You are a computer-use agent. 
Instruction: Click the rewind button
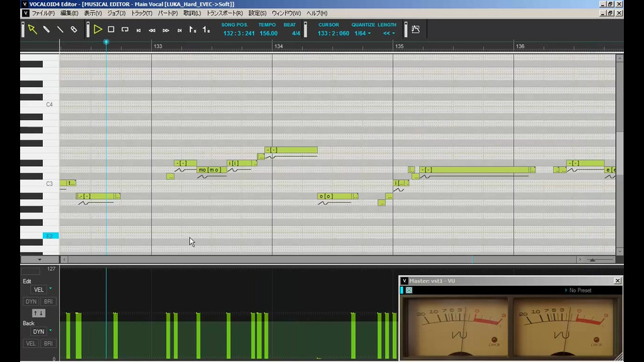152,30
